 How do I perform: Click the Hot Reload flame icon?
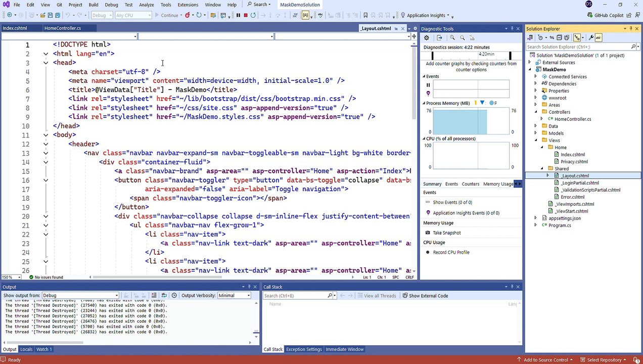pos(188,15)
